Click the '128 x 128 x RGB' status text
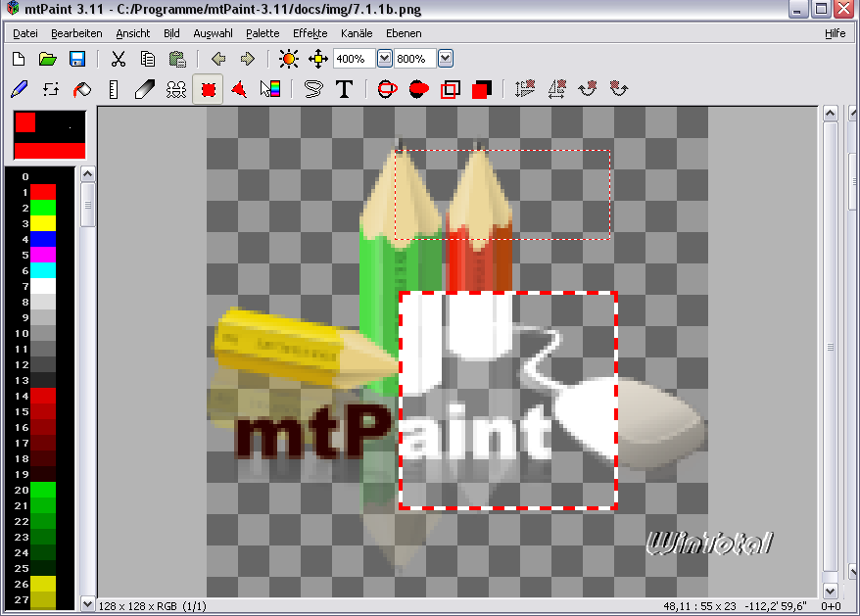 coord(138,606)
